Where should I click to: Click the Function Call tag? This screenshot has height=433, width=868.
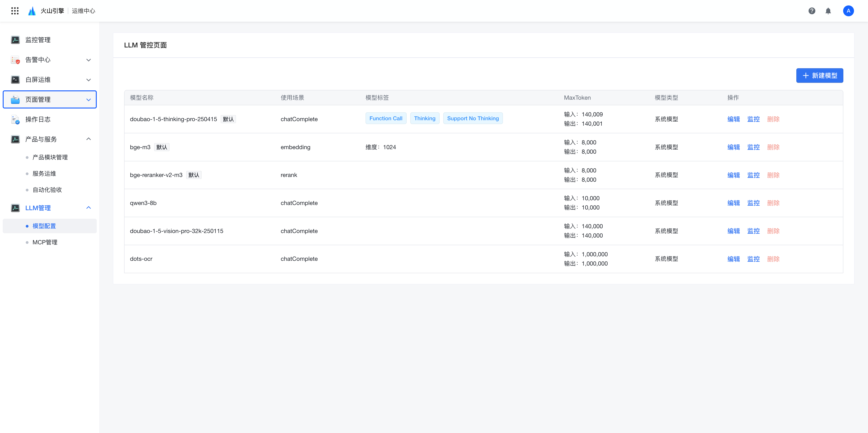385,118
